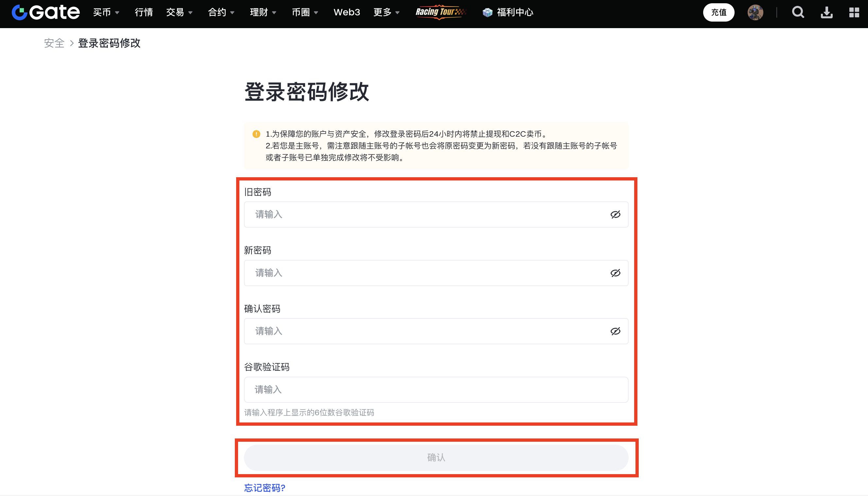This screenshot has width=868, height=497.
Task: Click the download app icon
Action: pyautogui.click(x=826, y=12)
